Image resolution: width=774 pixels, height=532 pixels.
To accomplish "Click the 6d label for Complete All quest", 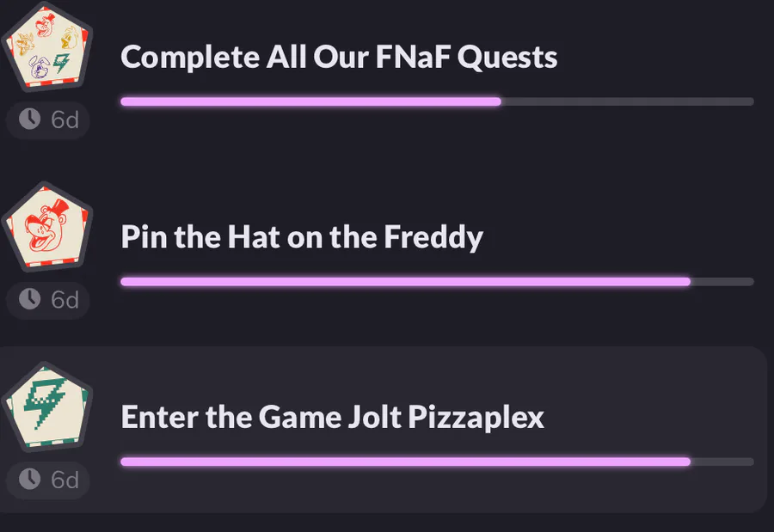I will (x=64, y=120).
